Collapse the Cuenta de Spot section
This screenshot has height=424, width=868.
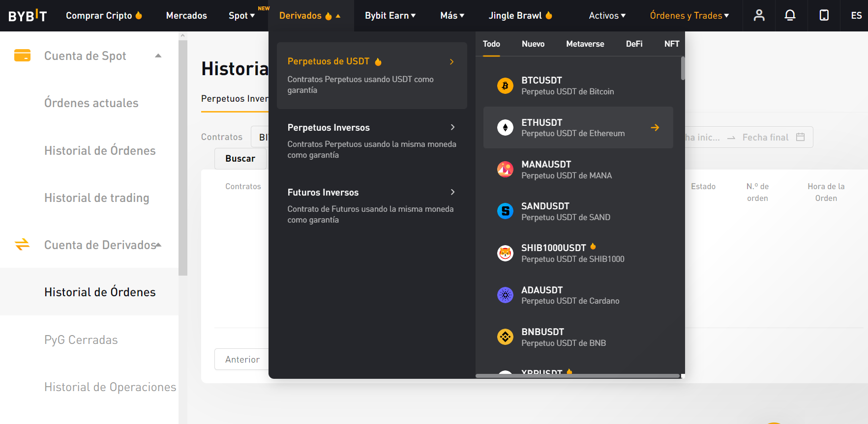click(x=158, y=56)
